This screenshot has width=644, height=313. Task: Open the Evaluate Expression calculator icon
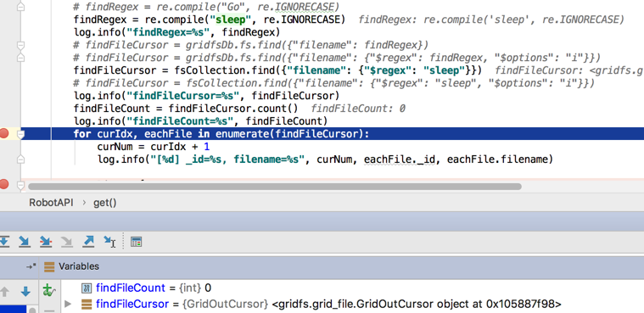click(136, 242)
